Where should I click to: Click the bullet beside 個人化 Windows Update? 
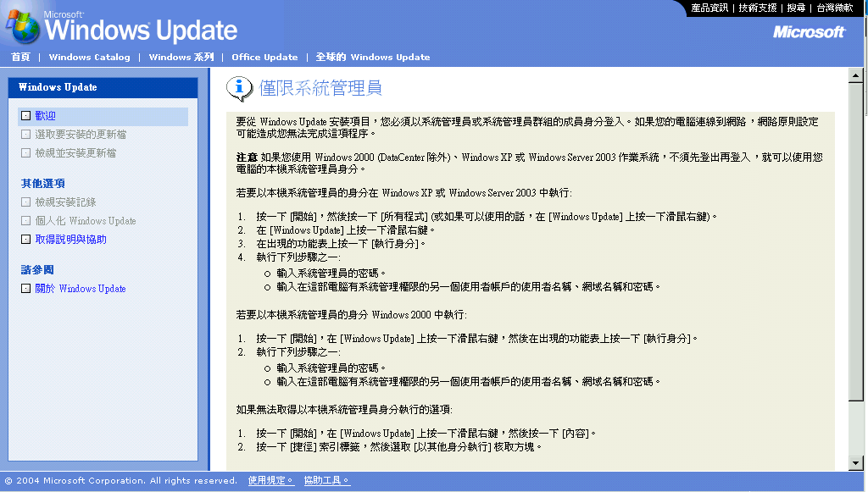coord(25,221)
